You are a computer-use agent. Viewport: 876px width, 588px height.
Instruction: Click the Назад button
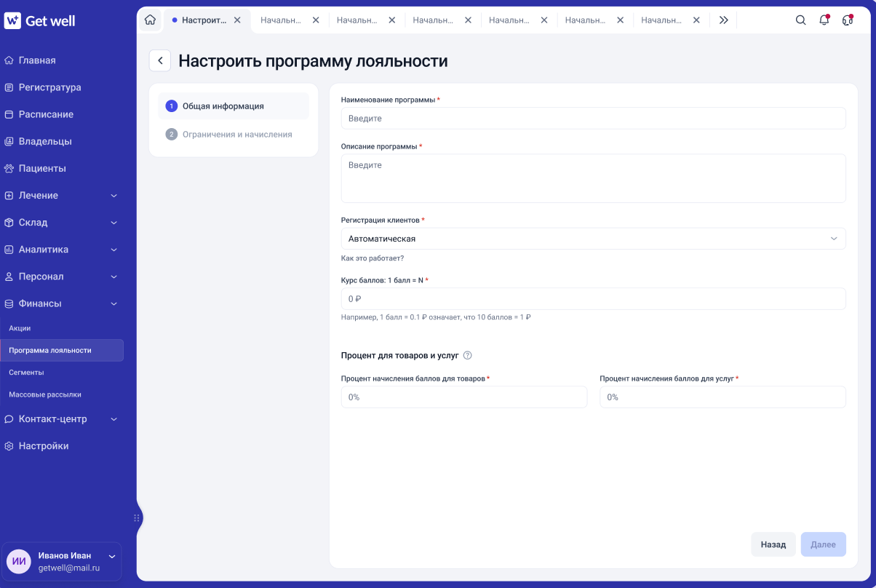[773, 544]
